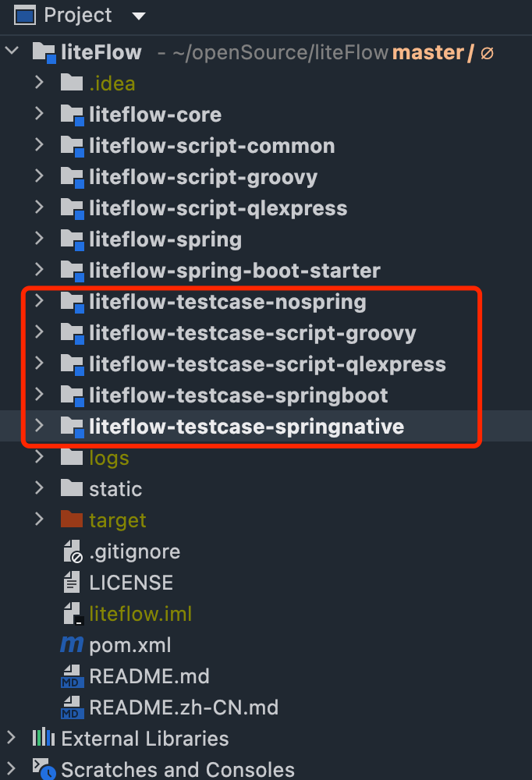Collapse the liteFlow root project node
Viewport: 532px width, 780px height.
tap(12, 52)
